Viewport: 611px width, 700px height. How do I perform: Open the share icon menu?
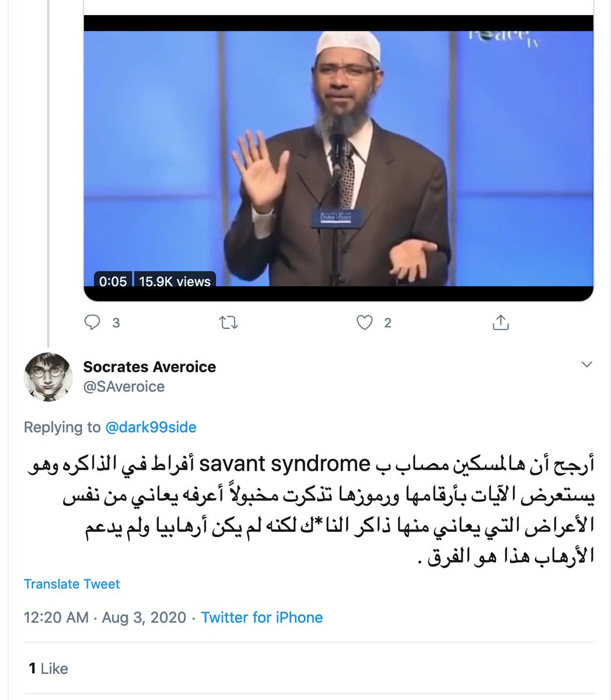click(501, 322)
